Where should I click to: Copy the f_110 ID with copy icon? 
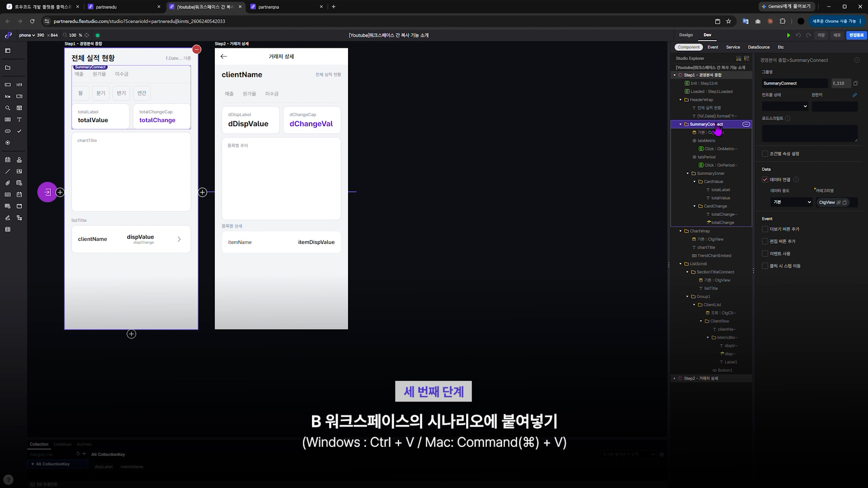click(855, 84)
